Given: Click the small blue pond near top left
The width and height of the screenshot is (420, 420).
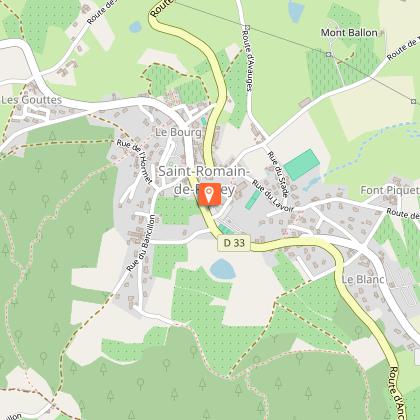Looking at the screenshot, I should tap(135, 27).
